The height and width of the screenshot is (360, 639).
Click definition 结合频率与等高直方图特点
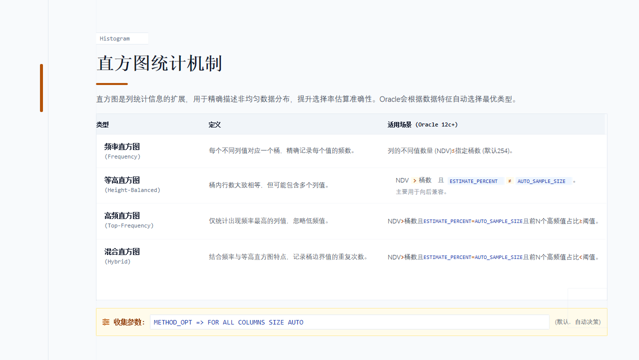pos(289,257)
